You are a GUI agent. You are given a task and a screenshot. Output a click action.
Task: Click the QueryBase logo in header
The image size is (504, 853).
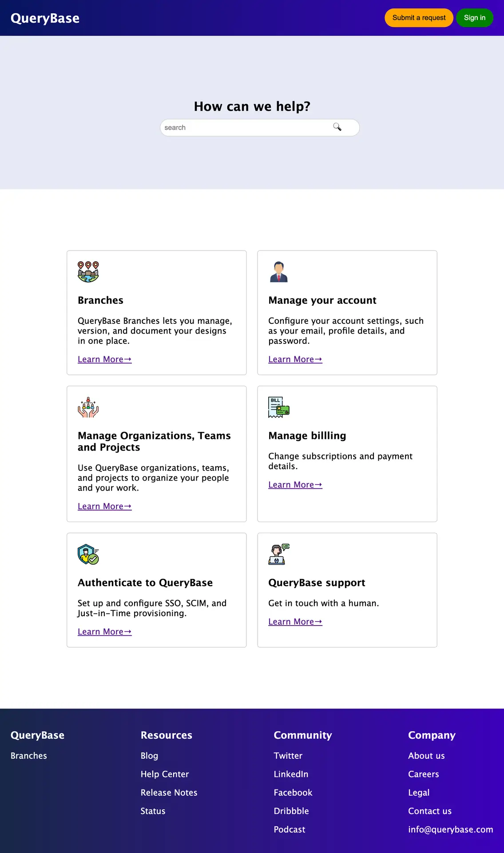pos(45,18)
